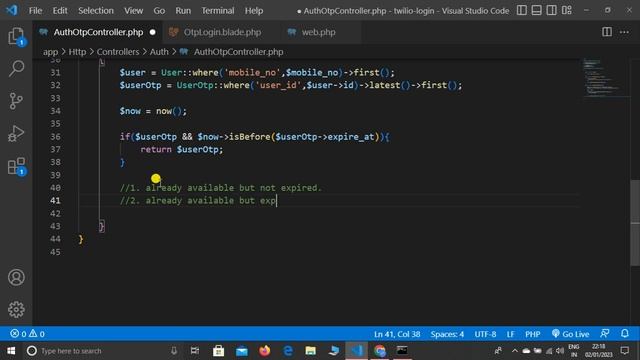Screen dimensions: 640x360
Task: Open Microsoft Store from the taskbar
Action: pos(218,351)
